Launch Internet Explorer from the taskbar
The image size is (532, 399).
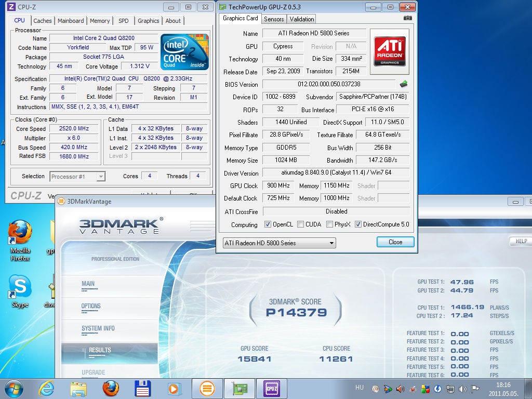pos(46,389)
